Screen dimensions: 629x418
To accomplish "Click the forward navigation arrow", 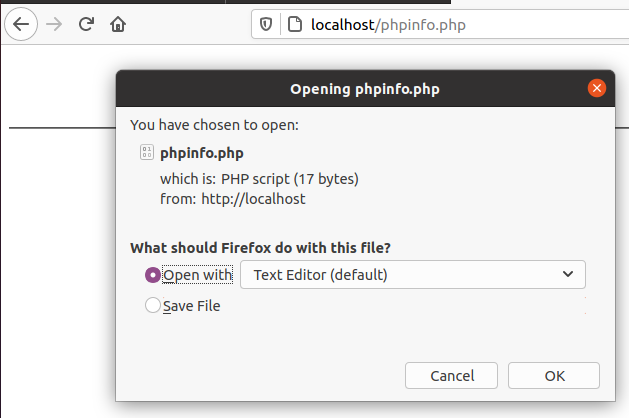I will click(x=54, y=24).
